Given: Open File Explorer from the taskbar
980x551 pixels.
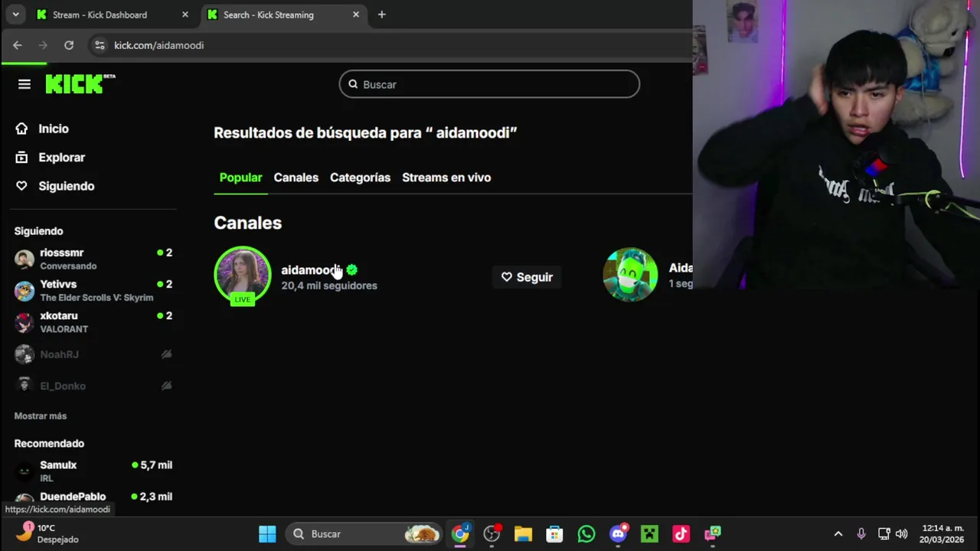Looking at the screenshot, I should pos(523,533).
